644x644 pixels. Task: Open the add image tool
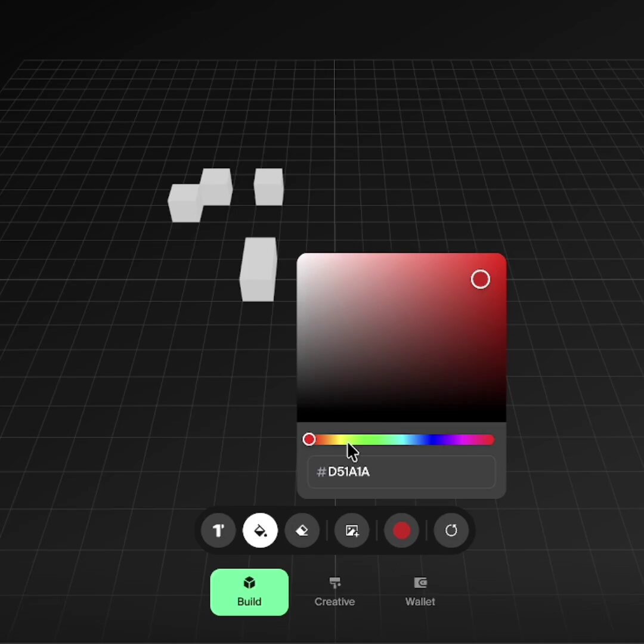[x=352, y=530]
